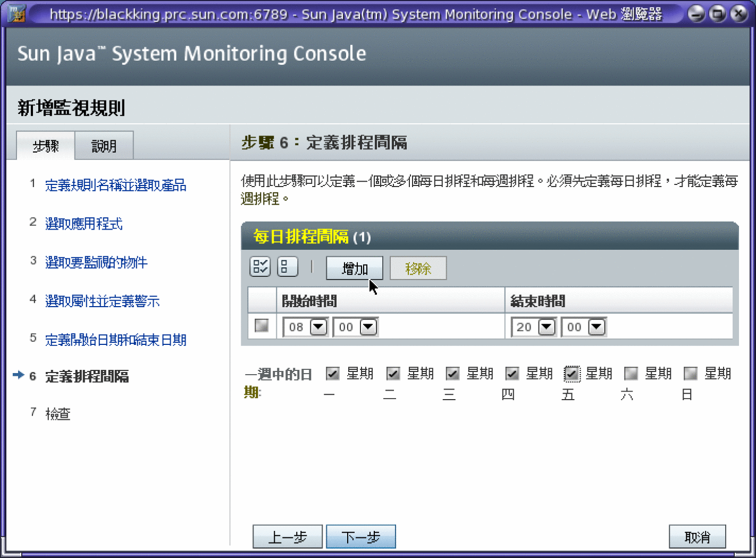Click the 增加 (Add) button
The image size is (756, 558).
click(355, 268)
